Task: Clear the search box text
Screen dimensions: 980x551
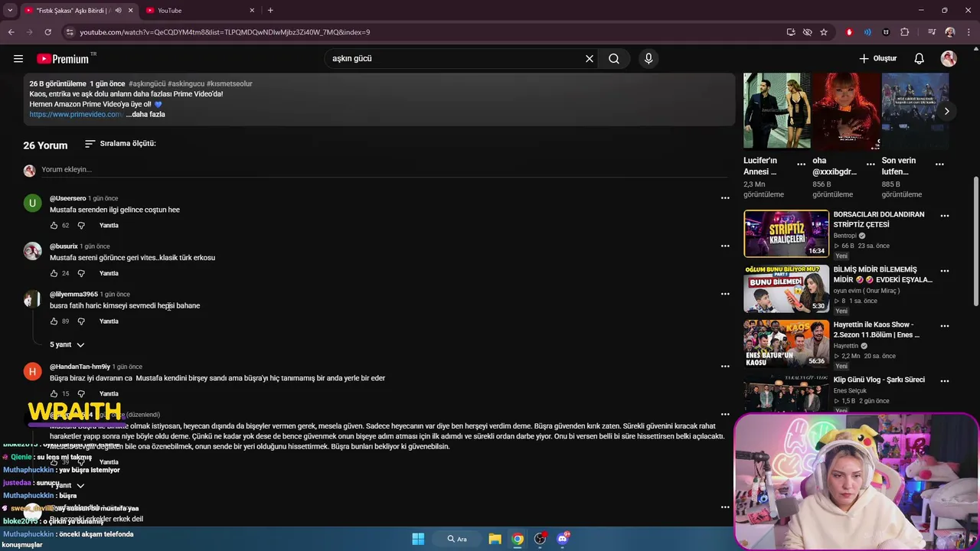Action: click(x=590, y=58)
